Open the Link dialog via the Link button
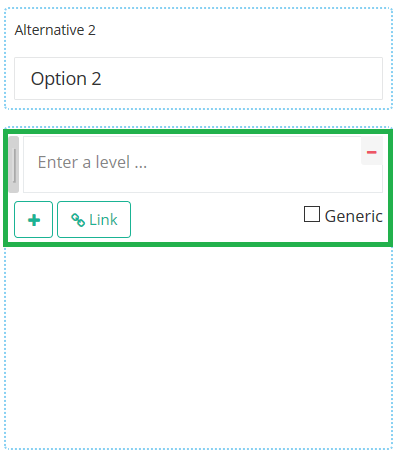Screen dimensions: 398x457 (x=94, y=219)
